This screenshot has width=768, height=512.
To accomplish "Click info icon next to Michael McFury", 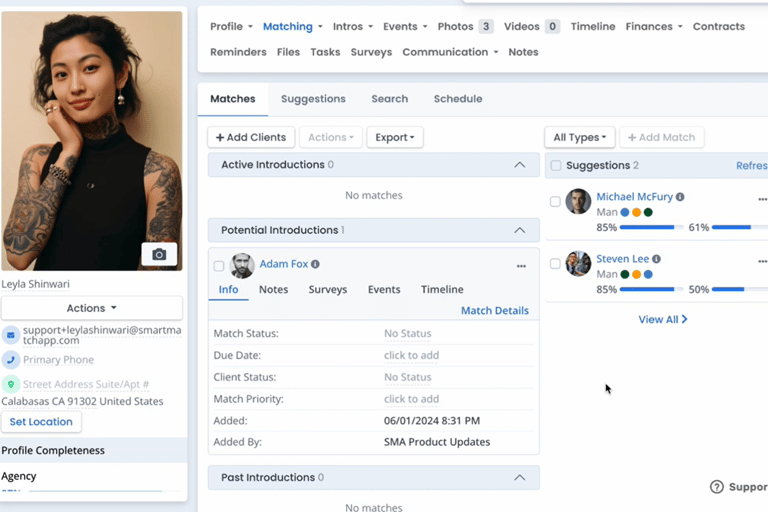I will point(680,197).
